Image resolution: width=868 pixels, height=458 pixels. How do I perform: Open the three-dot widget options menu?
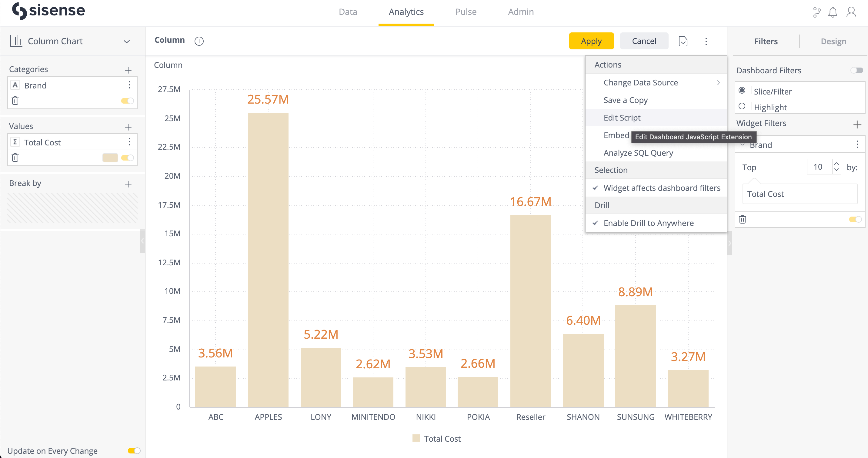pos(706,41)
